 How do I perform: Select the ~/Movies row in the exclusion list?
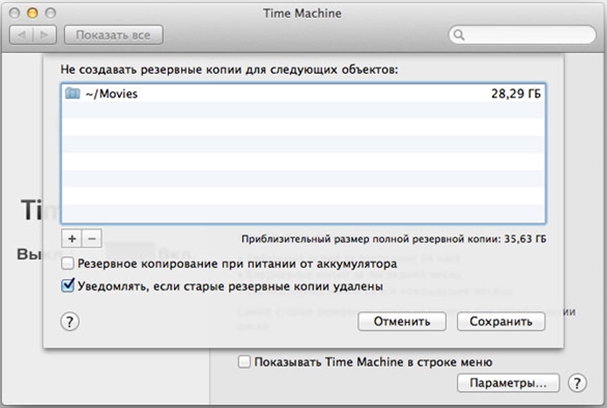303,93
